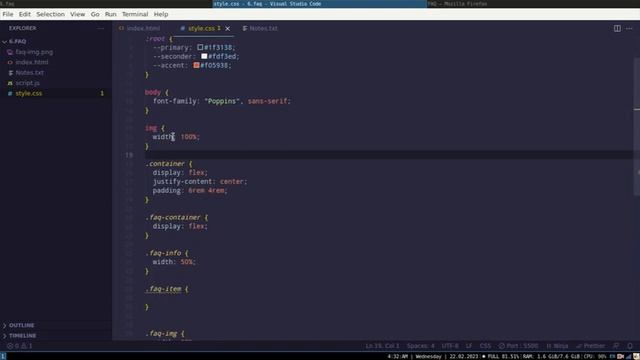
Task: Click Ln 19, Col 1 in status bar
Action: (x=382, y=346)
